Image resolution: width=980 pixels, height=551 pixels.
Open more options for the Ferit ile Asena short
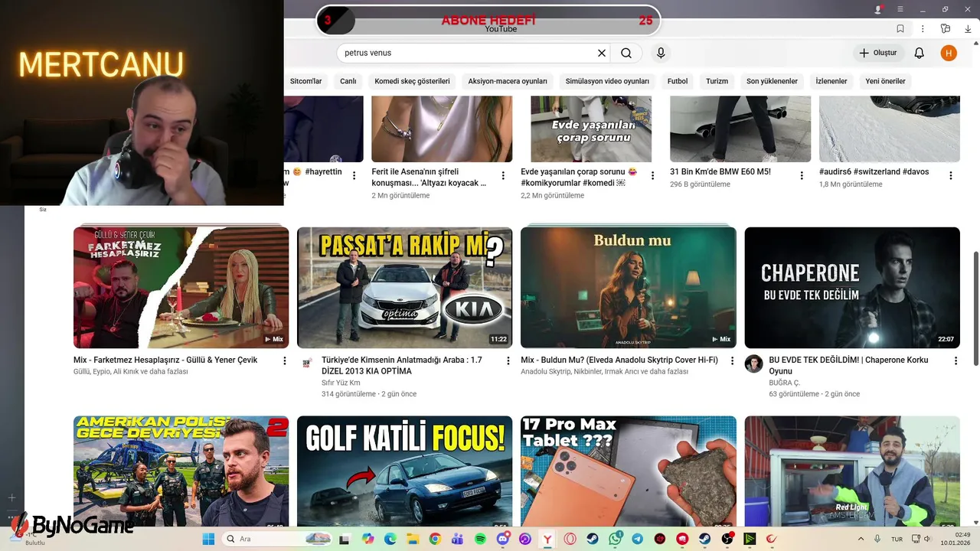tap(503, 175)
